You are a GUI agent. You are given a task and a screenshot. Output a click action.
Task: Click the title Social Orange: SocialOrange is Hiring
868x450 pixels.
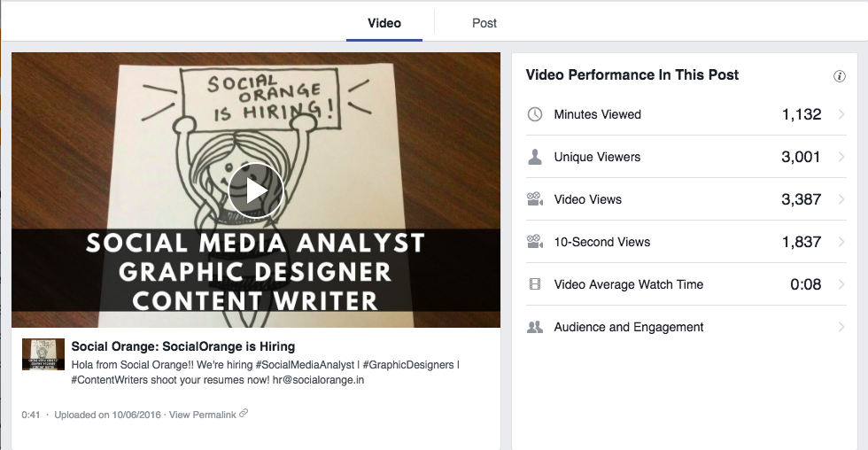coord(183,346)
